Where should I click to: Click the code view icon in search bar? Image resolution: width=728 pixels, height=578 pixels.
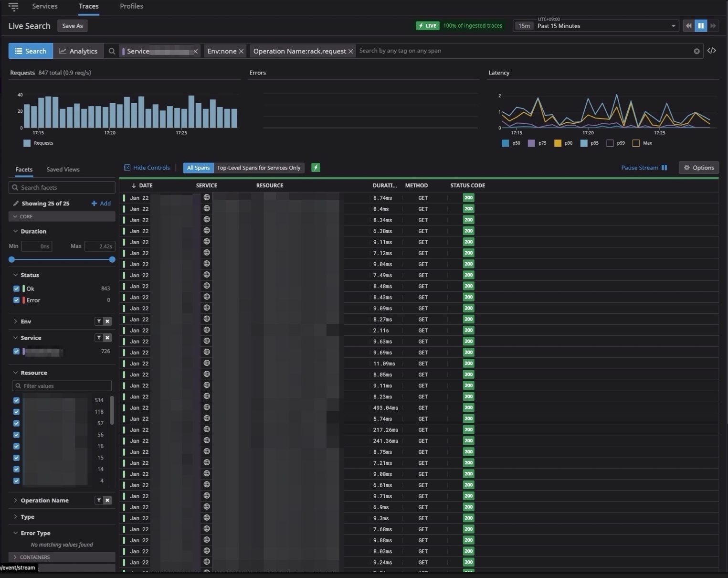[x=711, y=51]
